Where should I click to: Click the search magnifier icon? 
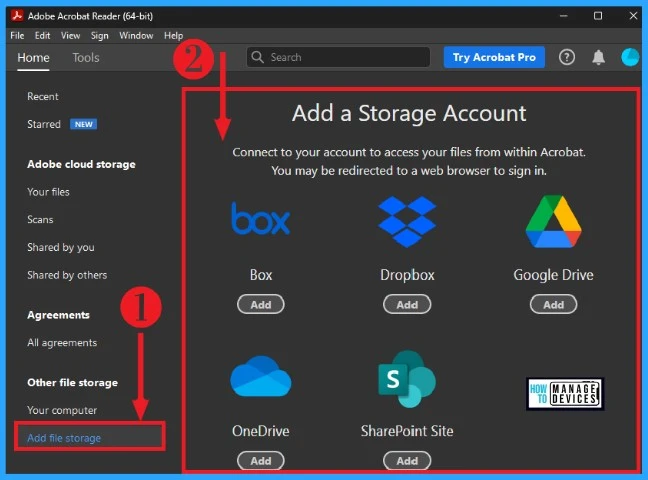tap(257, 57)
